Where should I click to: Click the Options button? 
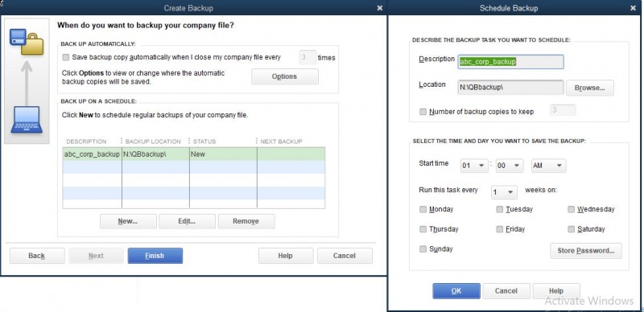pyautogui.click(x=285, y=76)
